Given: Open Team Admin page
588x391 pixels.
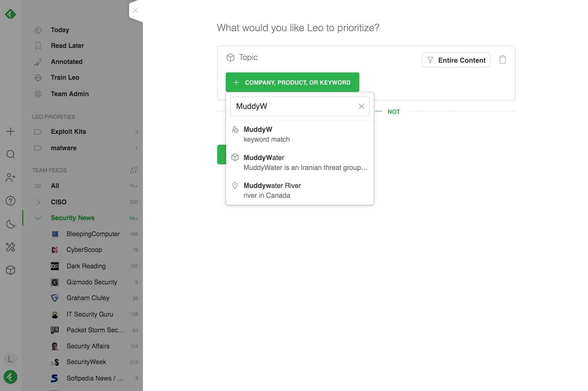Looking at the screenshot, I should pos(70,94).
